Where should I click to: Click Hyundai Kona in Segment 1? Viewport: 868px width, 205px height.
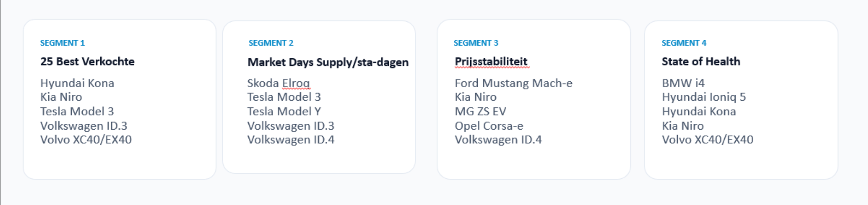pyautogui.click(x=77, y=83)
